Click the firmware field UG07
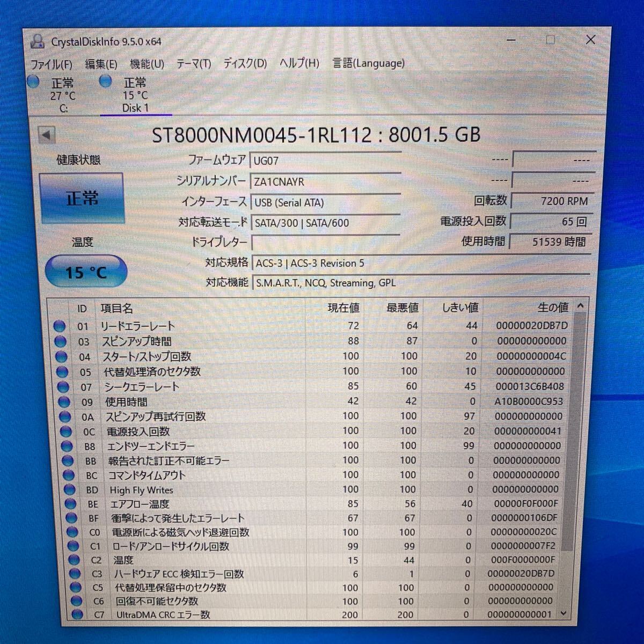The width and height of the screenshot is (644, 644). click(x=325, y=160)
